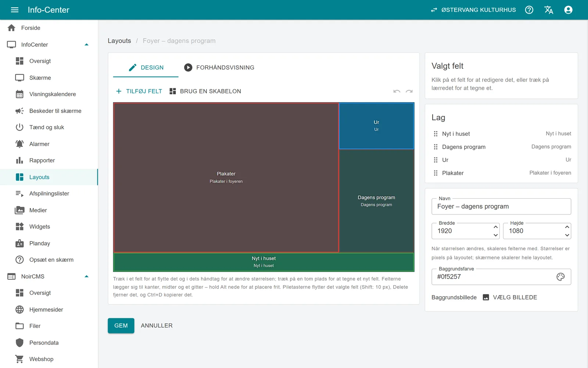Click Vælg billede for background image
The width and height of the screenshot is (588, 368).
[x=510, y=297]
